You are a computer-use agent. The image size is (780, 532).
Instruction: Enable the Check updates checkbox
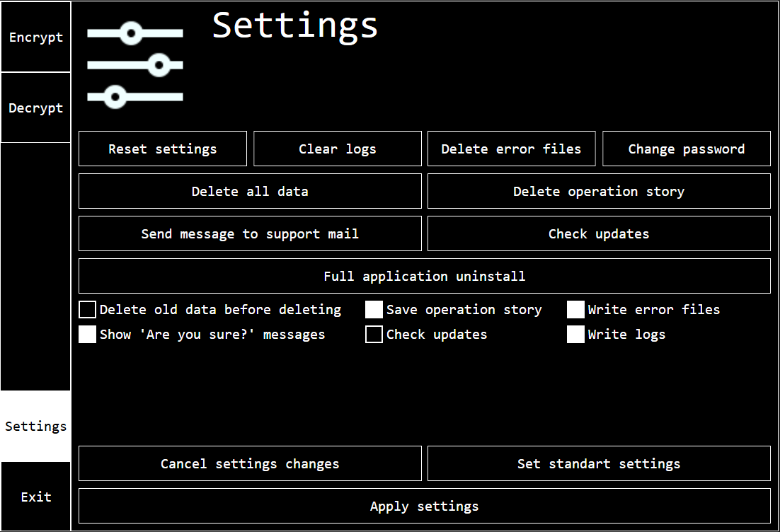click(374, 334)
